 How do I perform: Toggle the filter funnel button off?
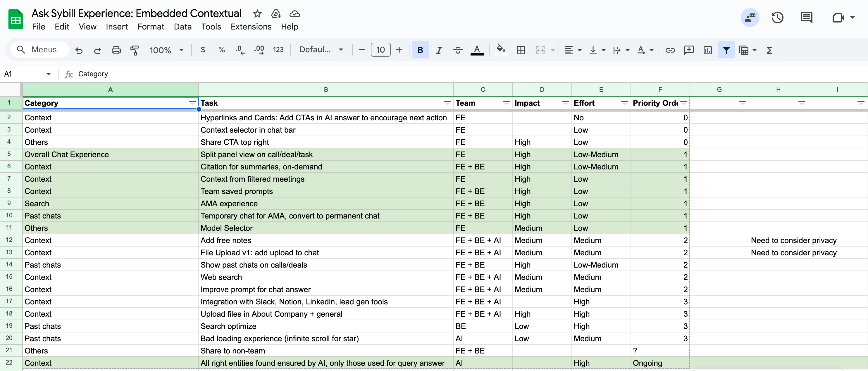pyautogui.click(x=726, y=50)
